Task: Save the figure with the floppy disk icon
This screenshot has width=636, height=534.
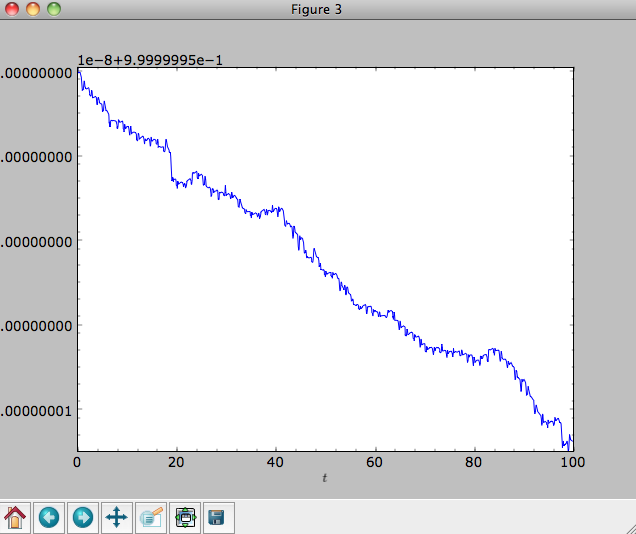Action: coord(216,518)
